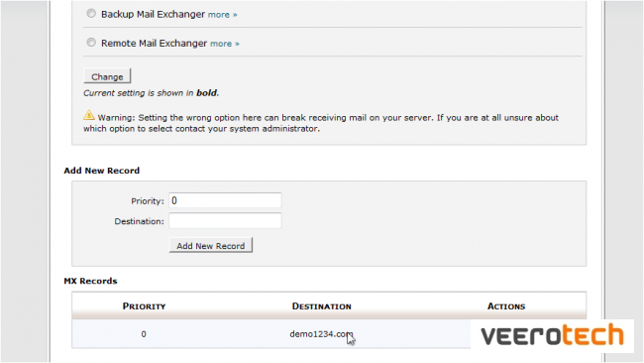Viewport: 644px width, 363px height.
Task: Click the Destination: field label
Action: tap(140, 221)
